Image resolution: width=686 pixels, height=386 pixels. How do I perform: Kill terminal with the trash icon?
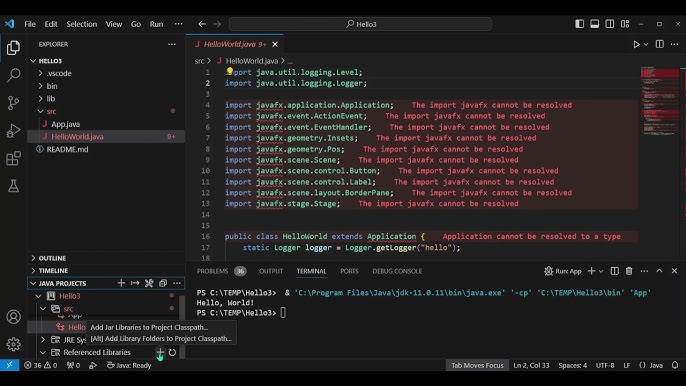629,271
